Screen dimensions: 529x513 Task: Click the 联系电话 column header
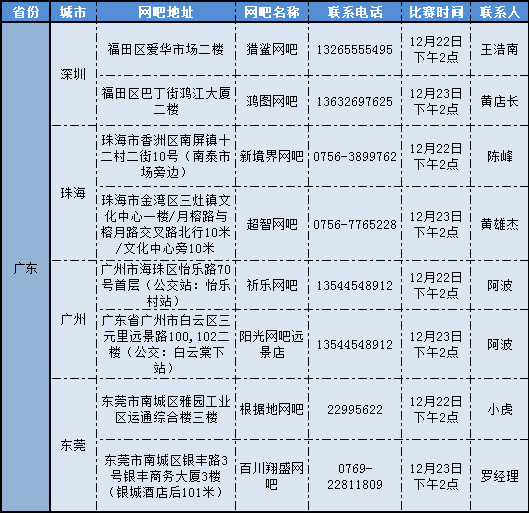355,12
